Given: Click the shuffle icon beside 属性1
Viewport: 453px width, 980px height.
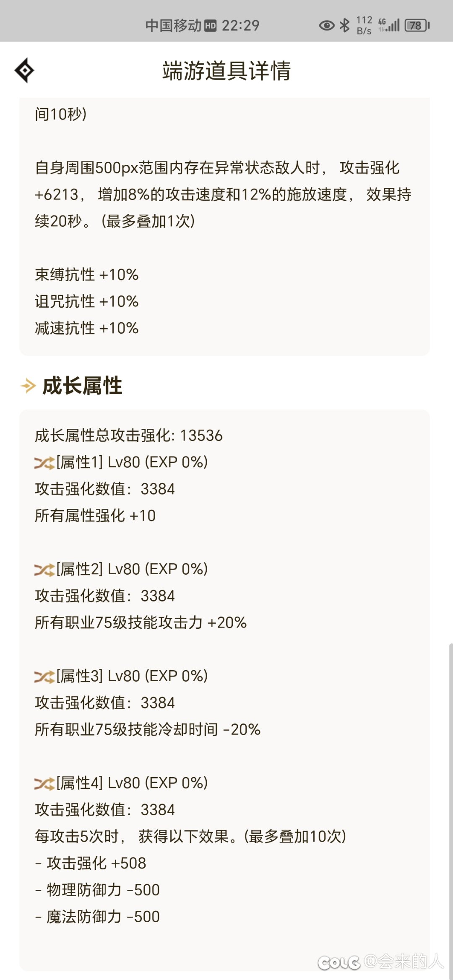Looking at the screenshot, I should [44, 463].
